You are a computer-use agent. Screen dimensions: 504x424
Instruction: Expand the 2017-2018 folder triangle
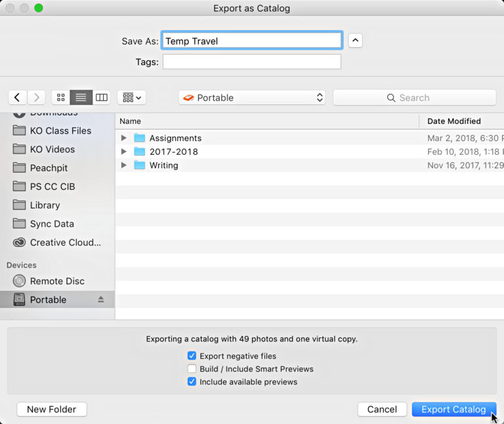[123, 152]
